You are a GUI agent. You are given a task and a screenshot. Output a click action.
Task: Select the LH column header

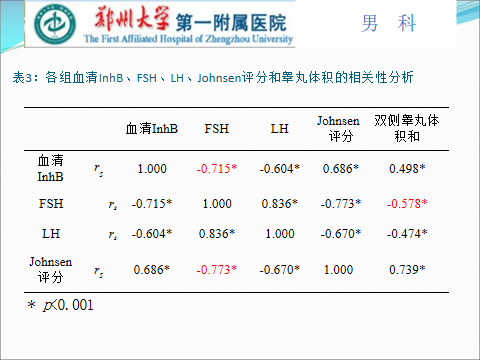[279, 129]
